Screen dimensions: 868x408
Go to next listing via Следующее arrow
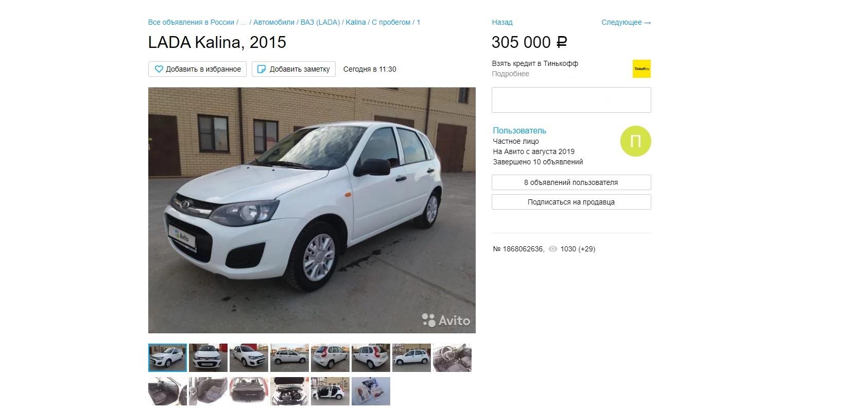[x=626, y=22]
